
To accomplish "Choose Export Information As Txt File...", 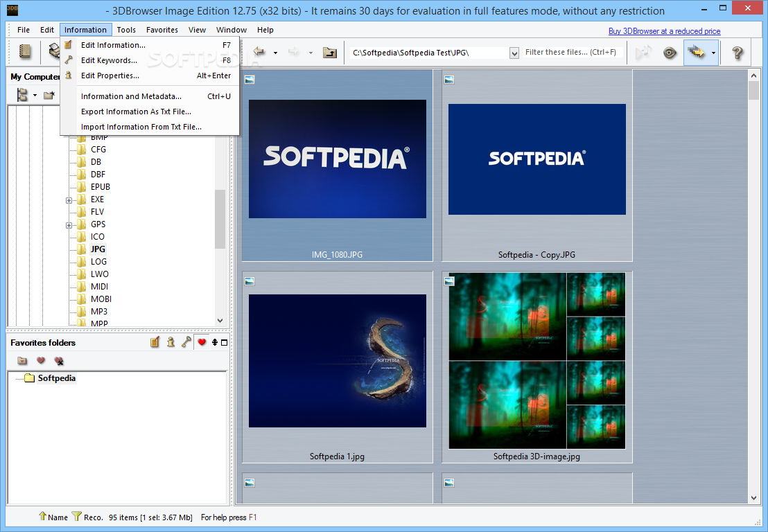I will tap(150, 112).
